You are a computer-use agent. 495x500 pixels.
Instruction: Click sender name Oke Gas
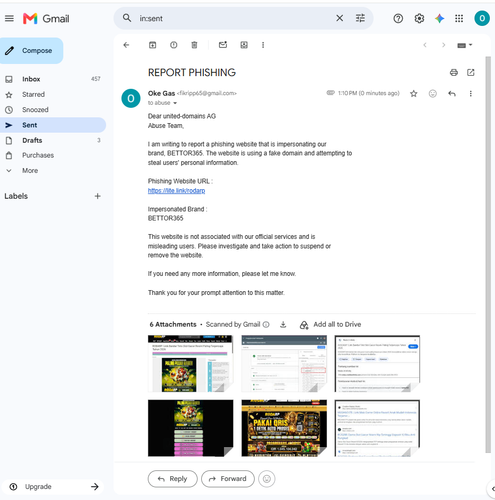click(x=161, y=93)
